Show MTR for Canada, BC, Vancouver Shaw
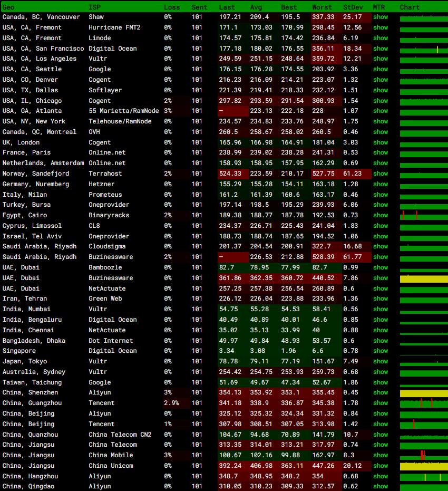Screen dimensions: 448x491 pos(381,17)
